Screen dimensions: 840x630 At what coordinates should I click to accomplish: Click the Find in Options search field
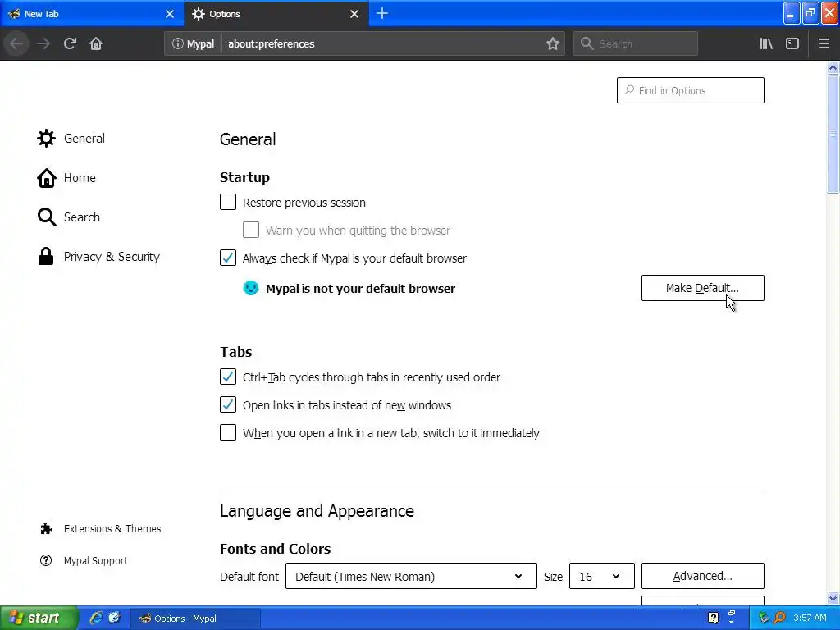[690, 90]
